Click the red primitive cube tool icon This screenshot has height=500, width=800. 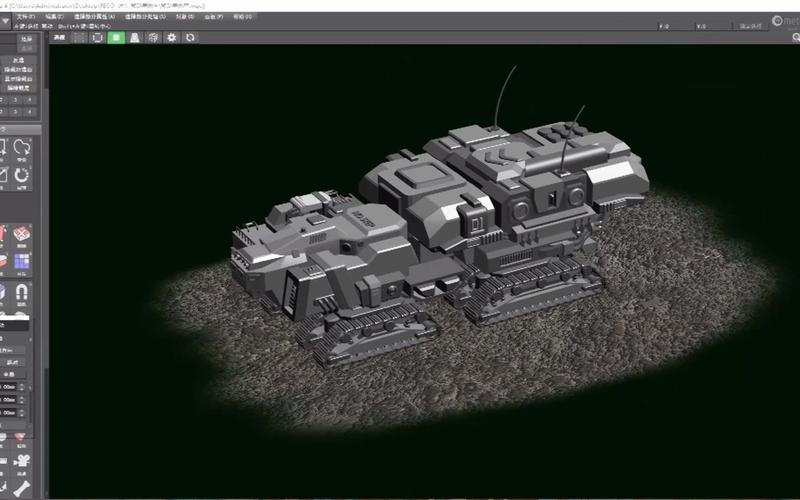coord(21,234)
